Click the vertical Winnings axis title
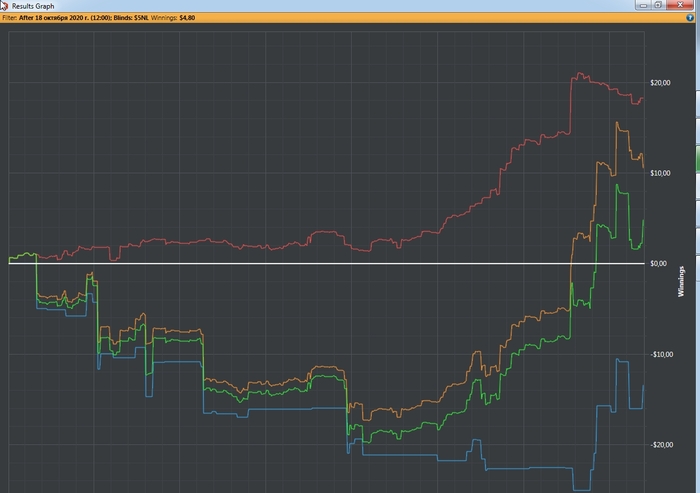The image size is (700, 493). [681, 281]
